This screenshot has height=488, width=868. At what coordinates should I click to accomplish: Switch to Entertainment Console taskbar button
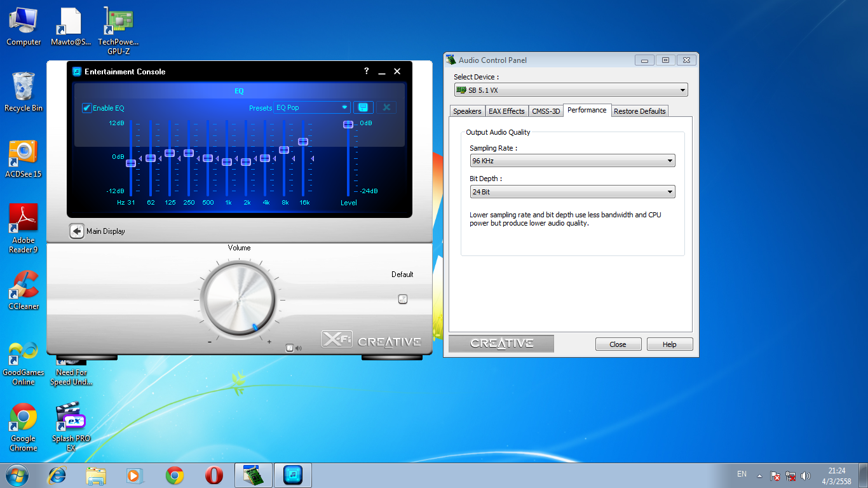pos(293,475)
